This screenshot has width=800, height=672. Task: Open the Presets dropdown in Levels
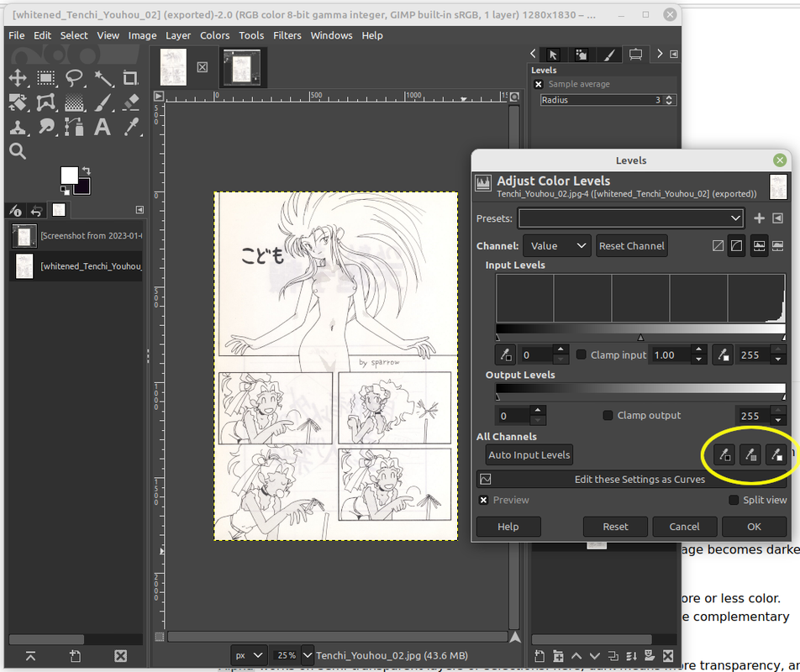click(x=631, y=218)
